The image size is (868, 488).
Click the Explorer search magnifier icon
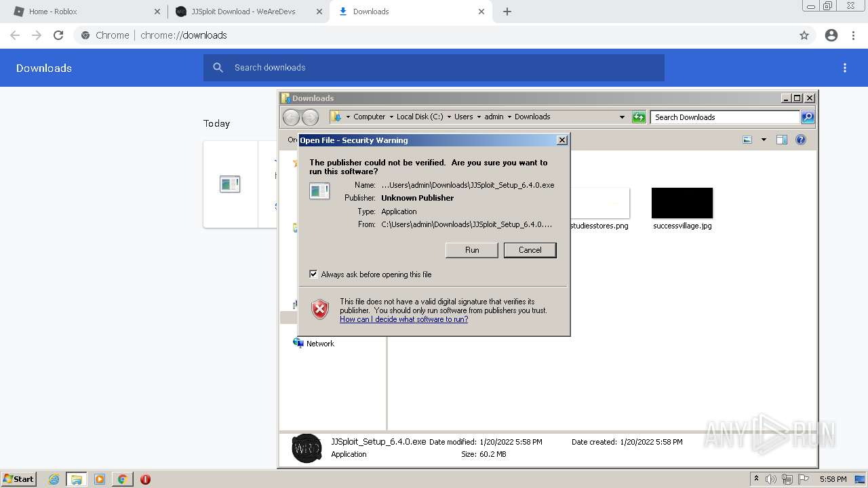click(808, 117)
